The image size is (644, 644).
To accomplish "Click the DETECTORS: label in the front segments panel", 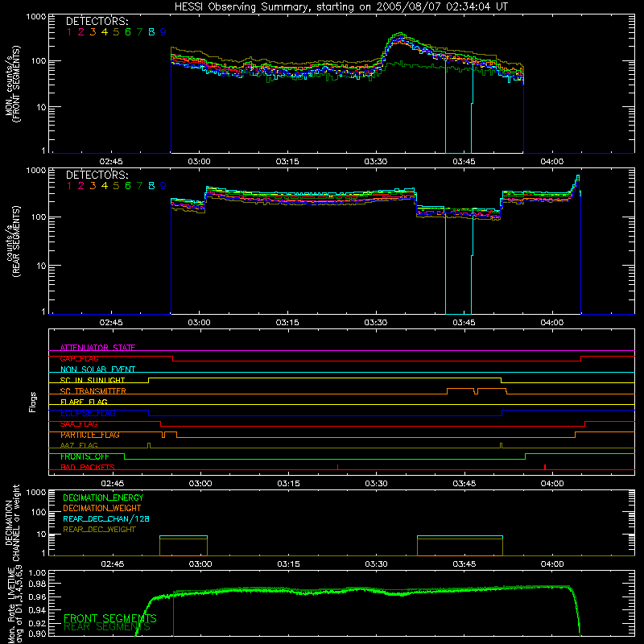I will click(x=97, y=21).
